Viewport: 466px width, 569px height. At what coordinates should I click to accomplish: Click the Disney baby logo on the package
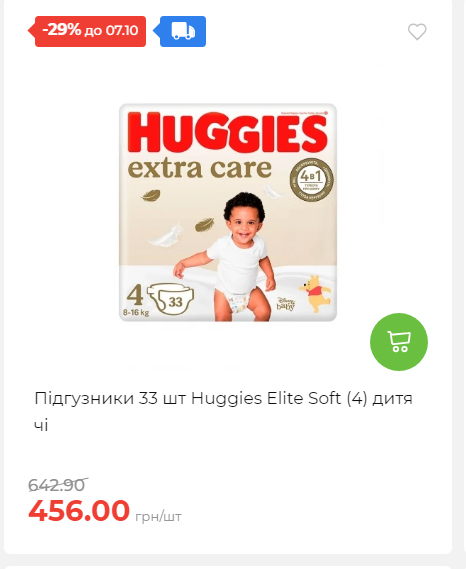[285, 304]
